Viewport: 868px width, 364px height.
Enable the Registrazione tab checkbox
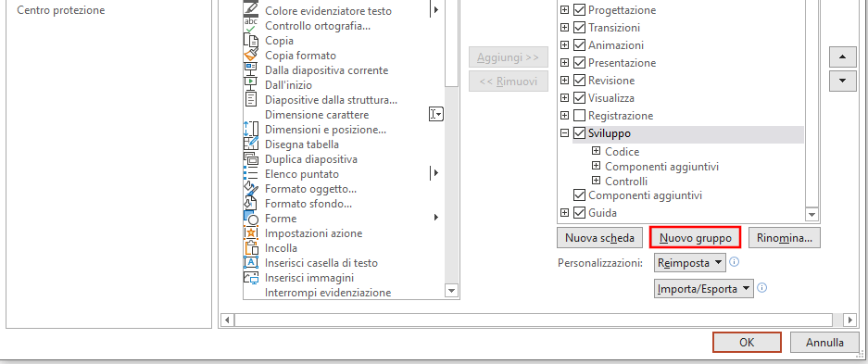tap(580, 116)
